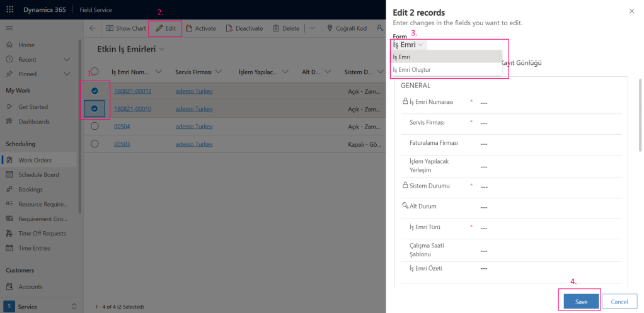Choose İş Emri Oluştur in form list

click(x=446, y=70)
